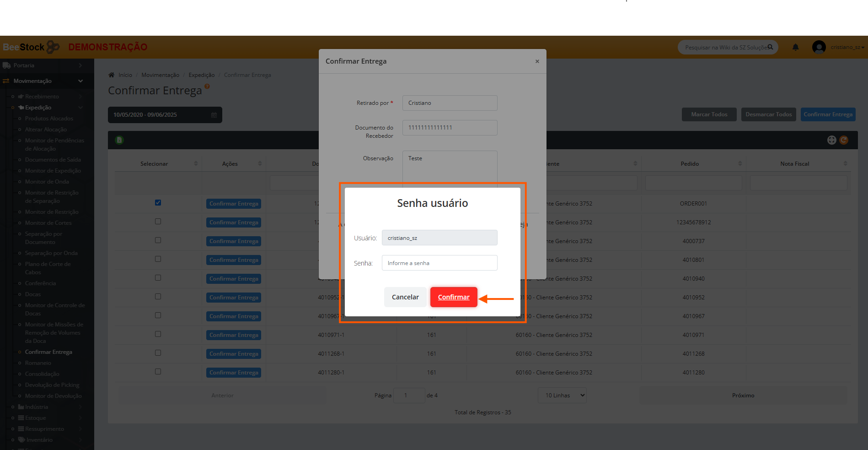This screenshot has width=868, height=450.
Task: Click the column settings icon beside refresh
Action: click(x=831, y=140)
